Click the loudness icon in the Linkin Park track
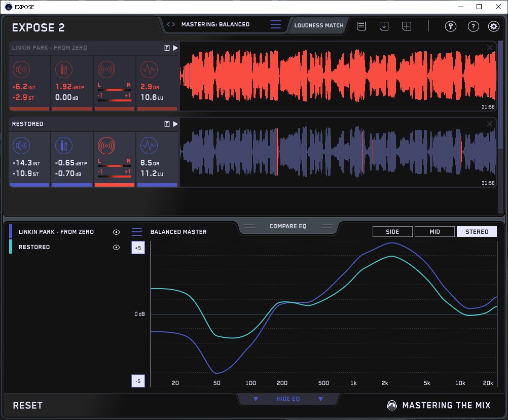 click(x=21, y=69)
